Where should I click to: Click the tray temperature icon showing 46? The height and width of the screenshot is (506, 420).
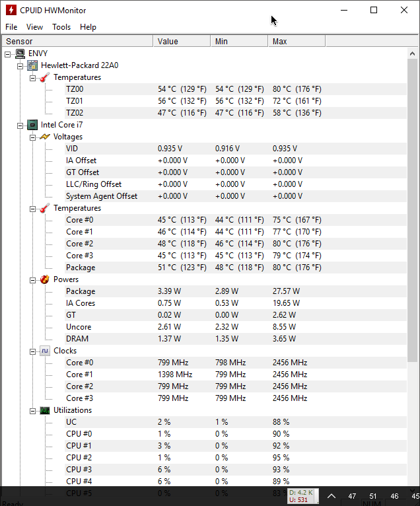click(394, 496)
